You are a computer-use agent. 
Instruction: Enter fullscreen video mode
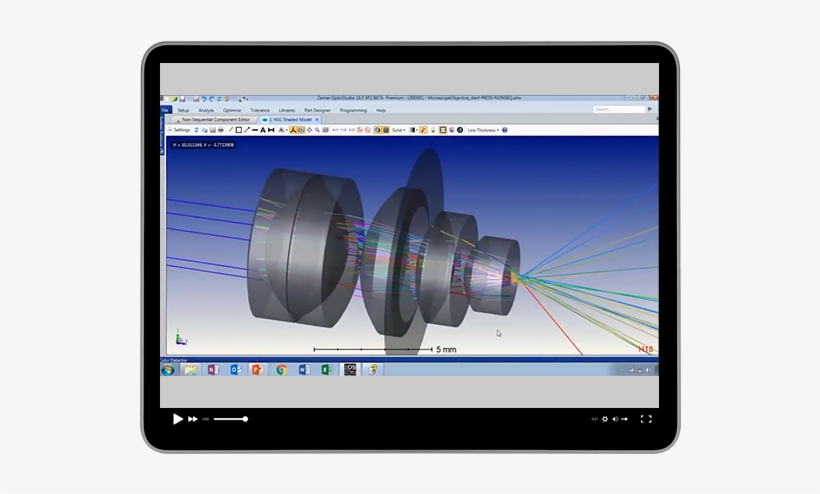646,419
